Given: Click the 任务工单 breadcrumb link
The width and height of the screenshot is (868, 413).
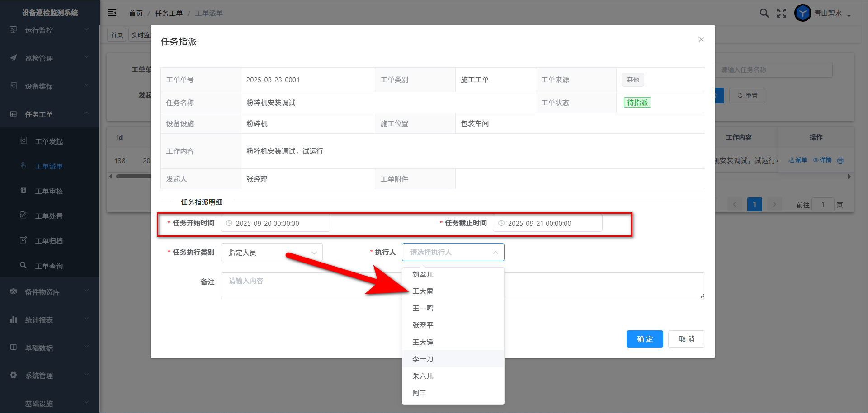Looking at the screenshot, I should (169, 13).
